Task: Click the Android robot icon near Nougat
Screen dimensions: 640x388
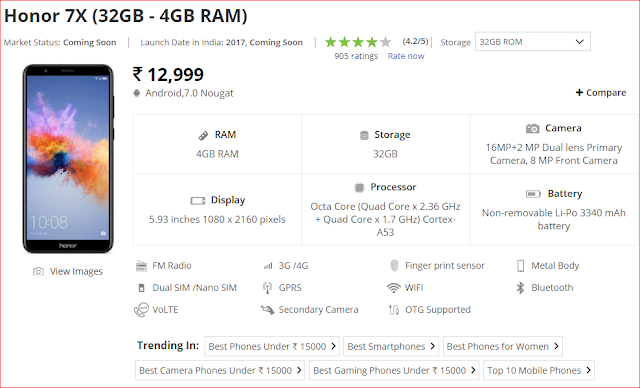Action: pyautogui.click(x=137, y=93)
